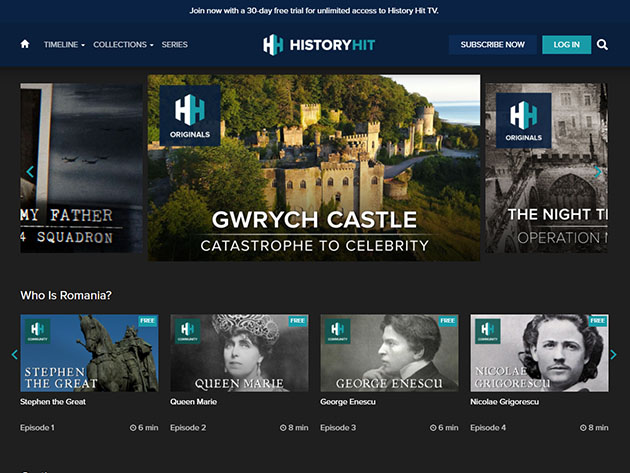This screenshot has width=630, height=473.
Task: Click the Stephen the Great title link
Action: pyautogui.click(x=53, y=402)
